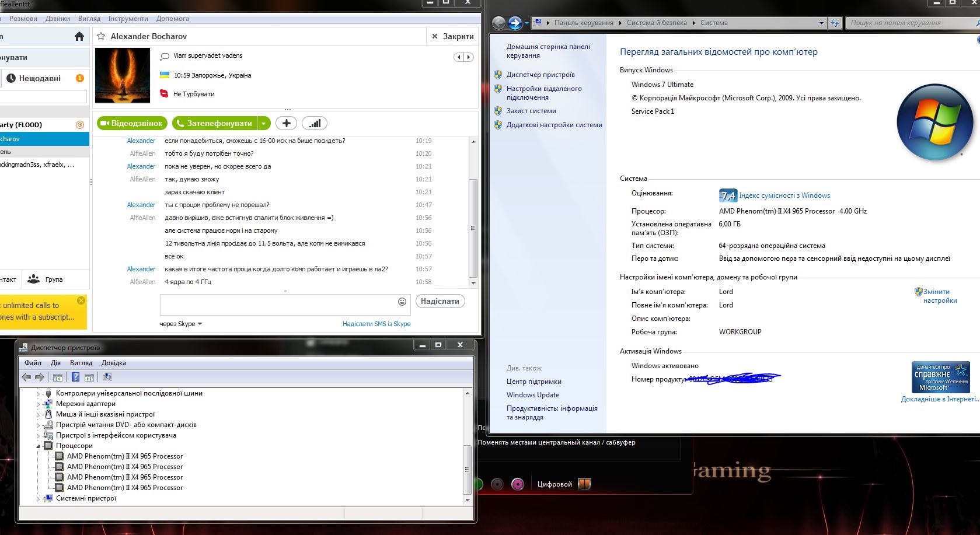980x535 pixels.
Task: Open Skype Допомога menu
Action: [x=173, y=19]
